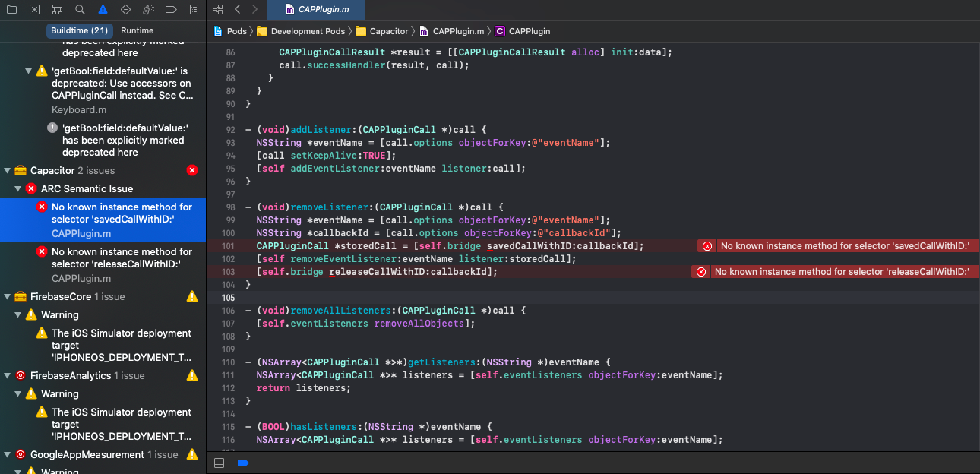Select the Issue navigator triangle icon
980x474 pixels.
(x=103, y=10)
